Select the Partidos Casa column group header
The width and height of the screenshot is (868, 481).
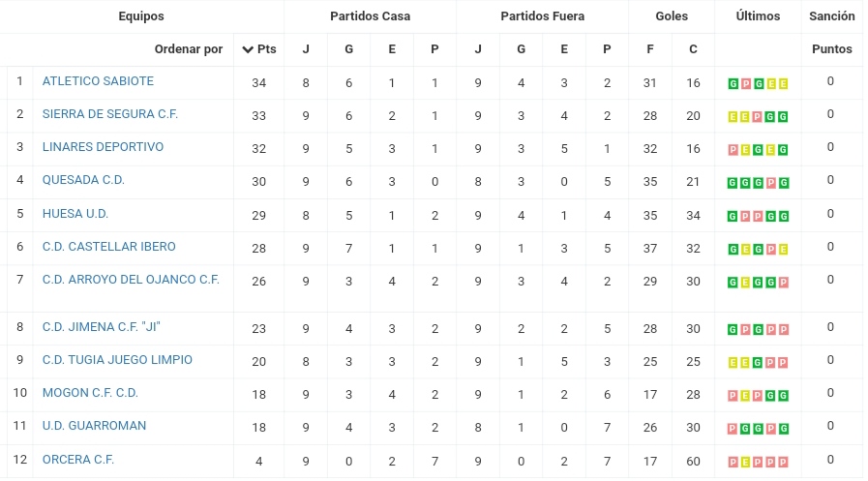pos(370,16)
